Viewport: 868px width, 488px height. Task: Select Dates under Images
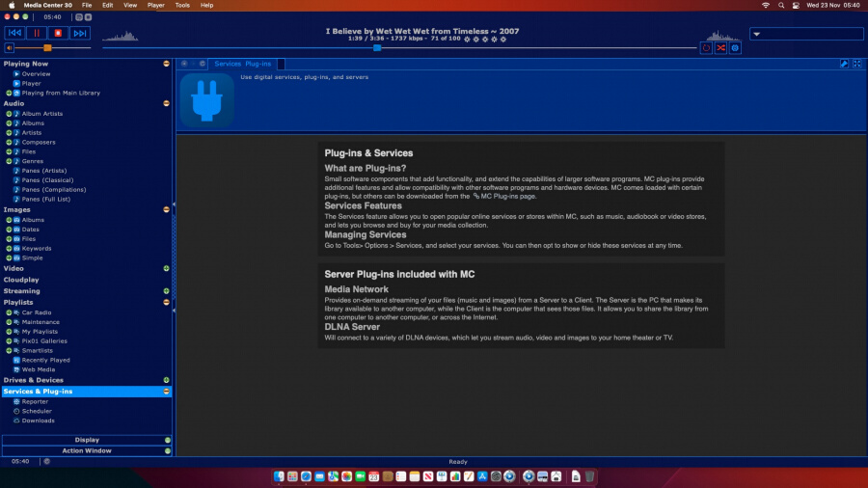click(x=31, y=230)
